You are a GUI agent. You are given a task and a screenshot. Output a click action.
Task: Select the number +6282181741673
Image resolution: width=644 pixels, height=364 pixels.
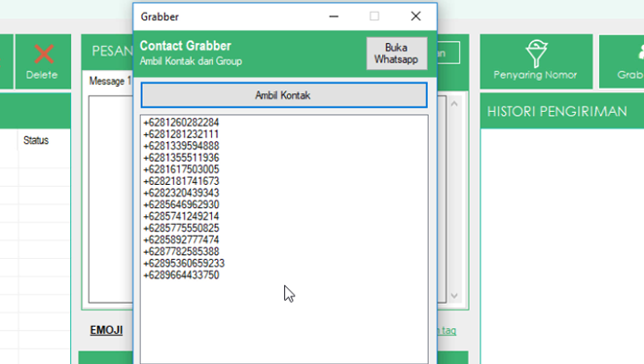[181, 181]
